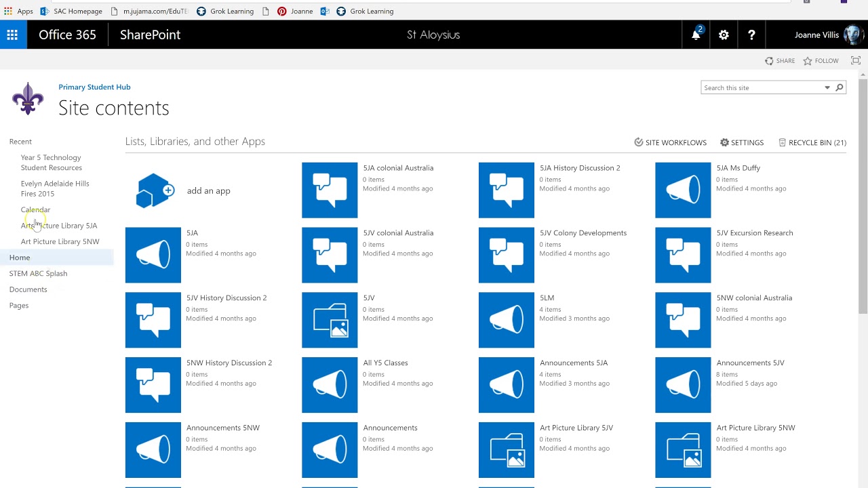
Task: Click the Primary Student Hub breadcrumb link
Action: point(94,87)
